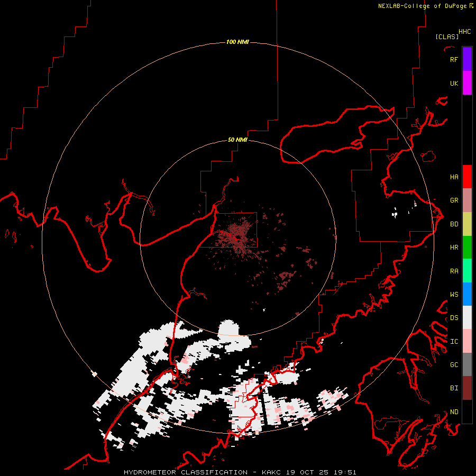Click the UK magenta legend swatch

coord(467,83)
